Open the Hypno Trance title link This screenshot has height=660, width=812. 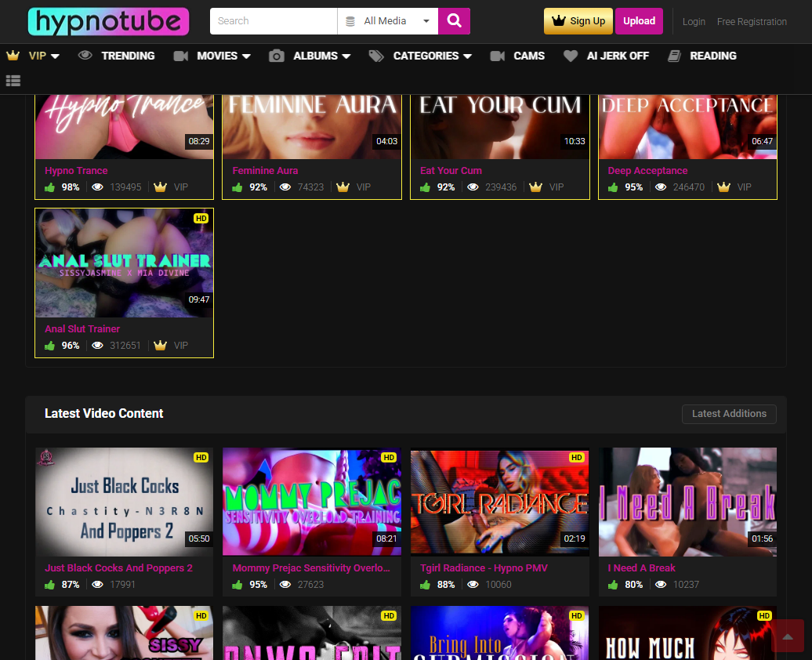(76, 170)
